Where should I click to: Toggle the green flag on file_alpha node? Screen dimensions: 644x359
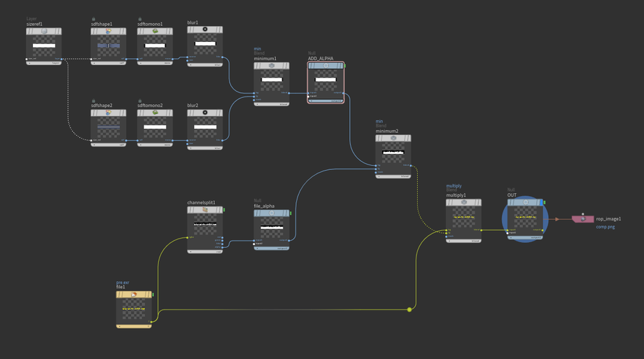tap(290, 213)
